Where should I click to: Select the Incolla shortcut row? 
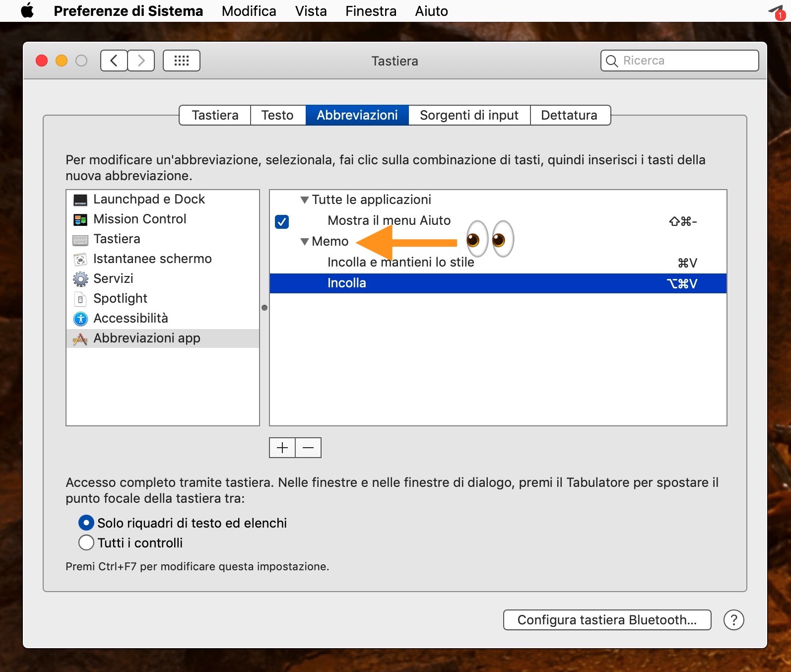click(498, 283)
